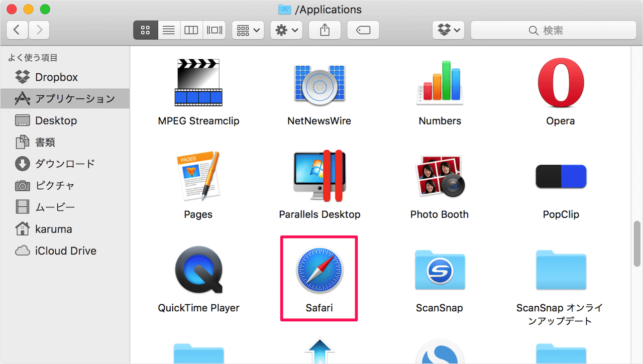Screen dimensions: 643x364
Task: Open karuma home folder in sidebar
Action: (65, 229)
